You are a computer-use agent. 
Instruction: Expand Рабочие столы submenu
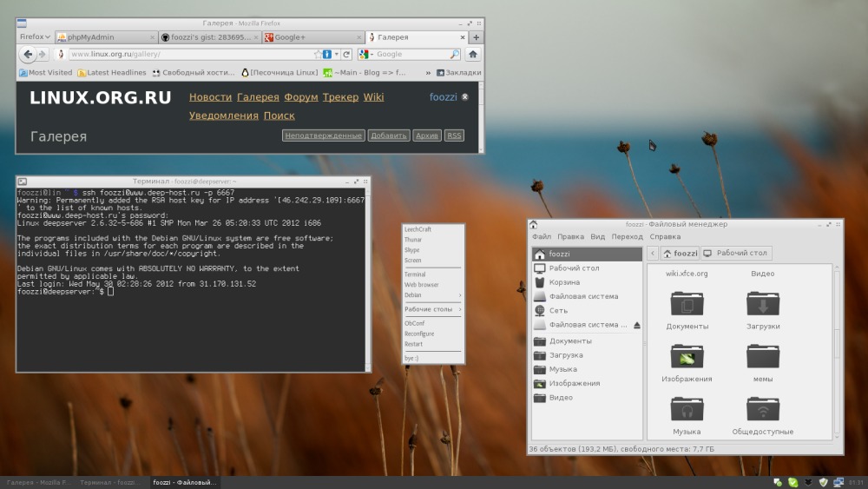(x=432, y=309)
